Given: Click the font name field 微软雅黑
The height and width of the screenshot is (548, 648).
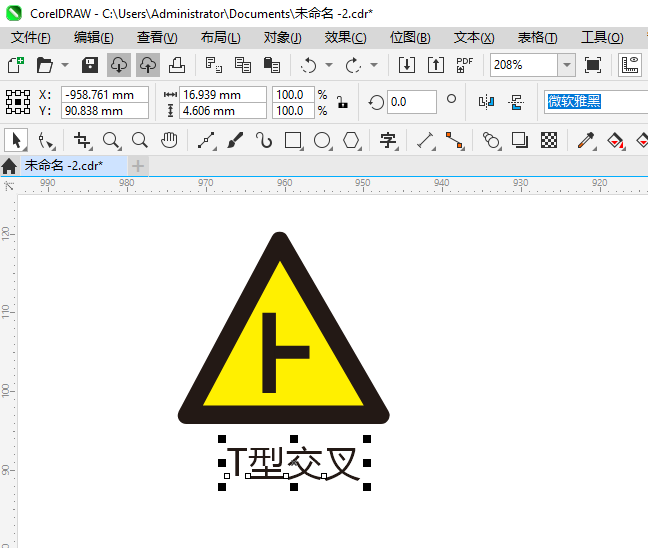Looking at the screenshot, I should [x=596, y=102].
